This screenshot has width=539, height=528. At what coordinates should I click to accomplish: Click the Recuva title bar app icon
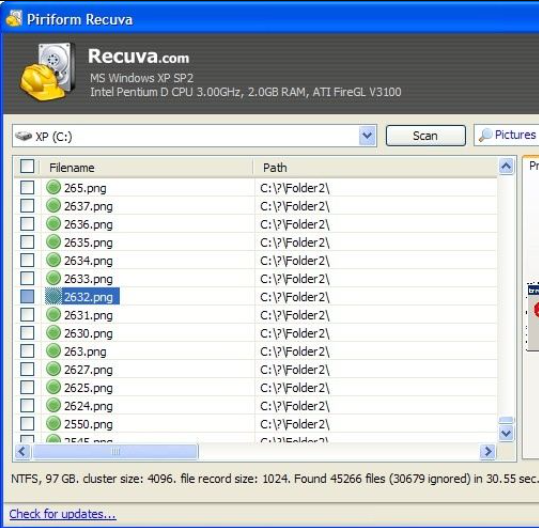click(14, 18)
